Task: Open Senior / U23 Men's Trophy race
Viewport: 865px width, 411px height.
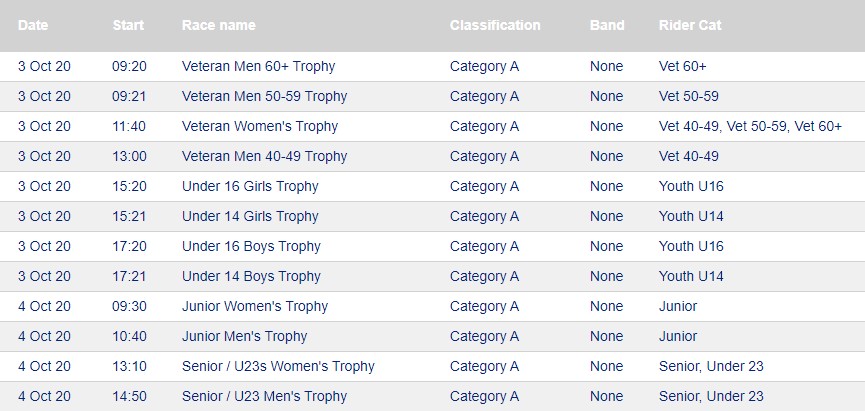Action: [265, 396]
